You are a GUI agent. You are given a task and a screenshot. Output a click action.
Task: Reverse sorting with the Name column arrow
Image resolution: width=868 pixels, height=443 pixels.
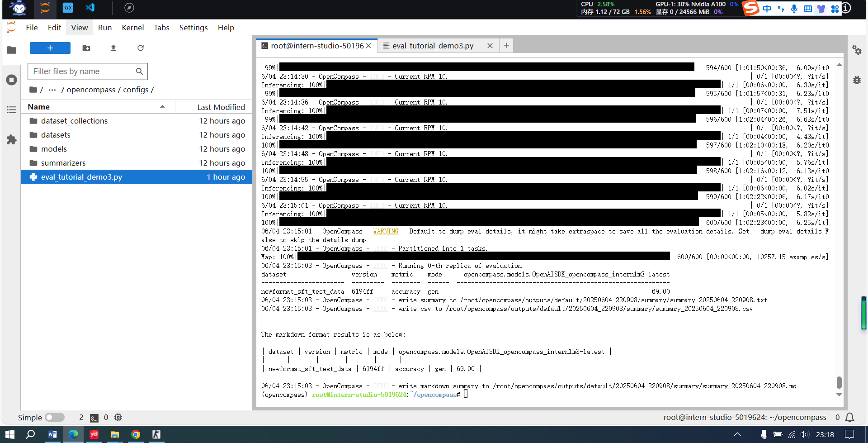(x=163, y=106)
